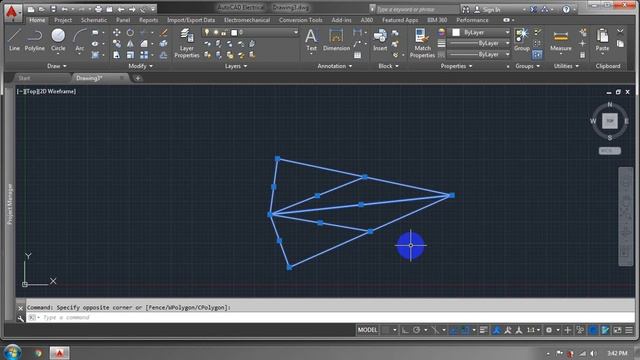Viewport: 640px width, 360px height.
Task: Expand the Properties panel
Action: (x=456, y=66)
